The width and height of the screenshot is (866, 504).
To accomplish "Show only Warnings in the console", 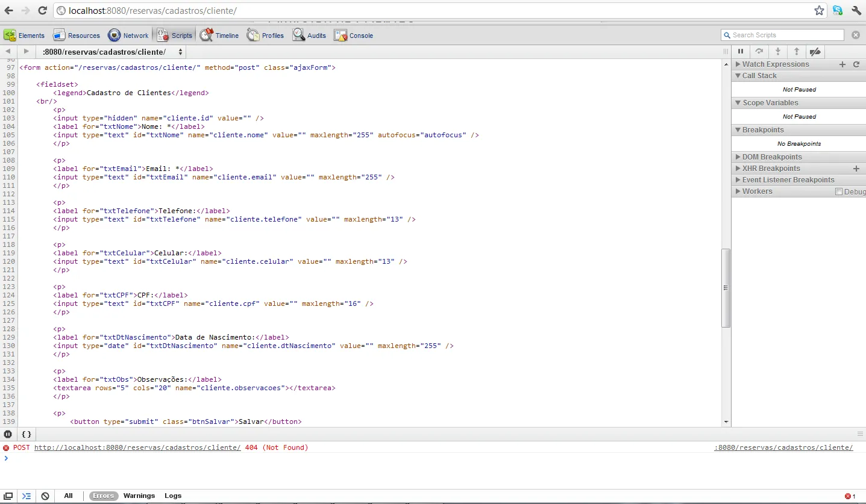I will point(139,496).
